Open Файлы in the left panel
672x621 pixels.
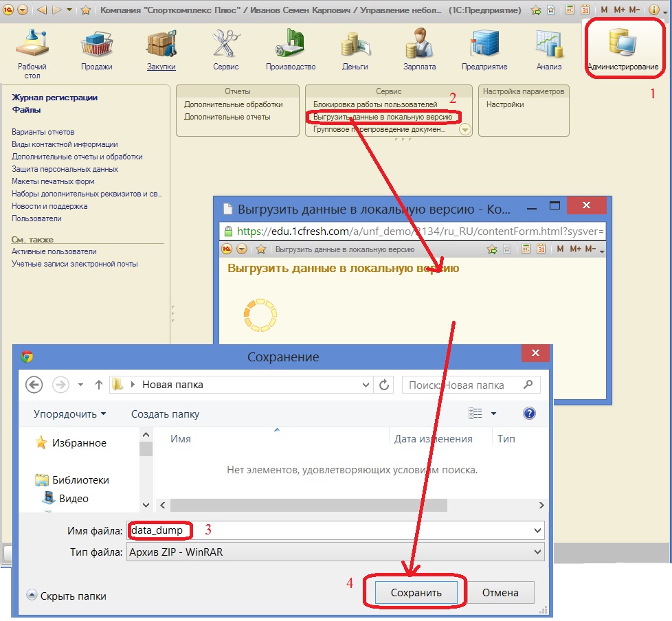(x=26, y=110)
